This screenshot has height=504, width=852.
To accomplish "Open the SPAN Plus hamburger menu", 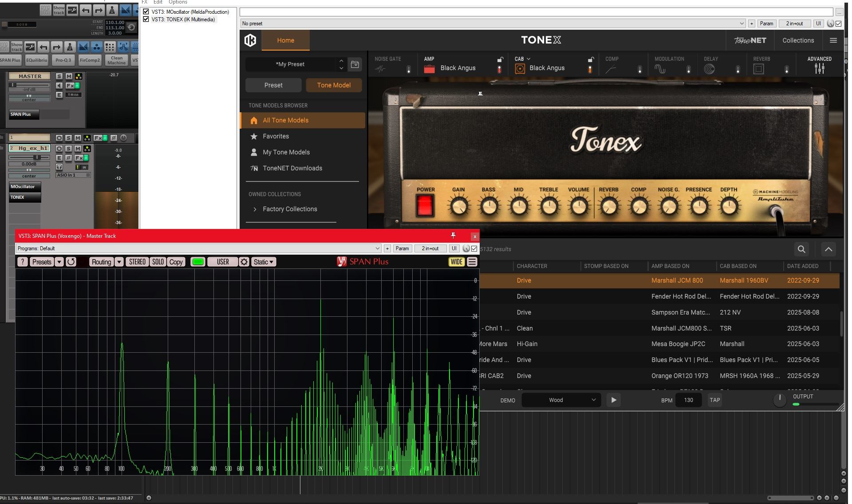I will point(472,262).
